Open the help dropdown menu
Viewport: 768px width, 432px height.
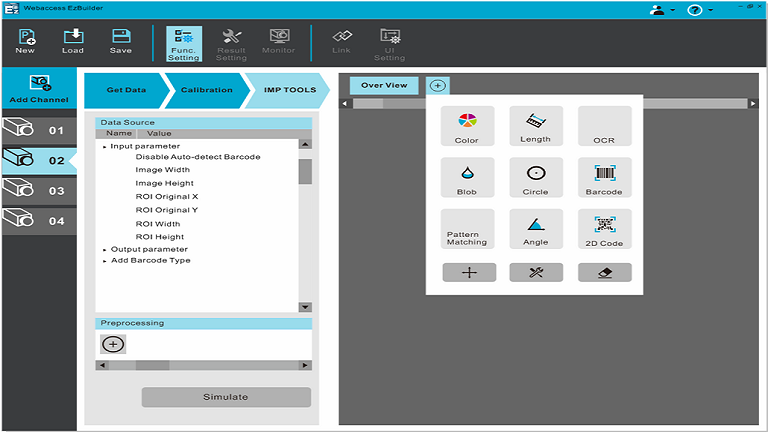coord(699,10)
